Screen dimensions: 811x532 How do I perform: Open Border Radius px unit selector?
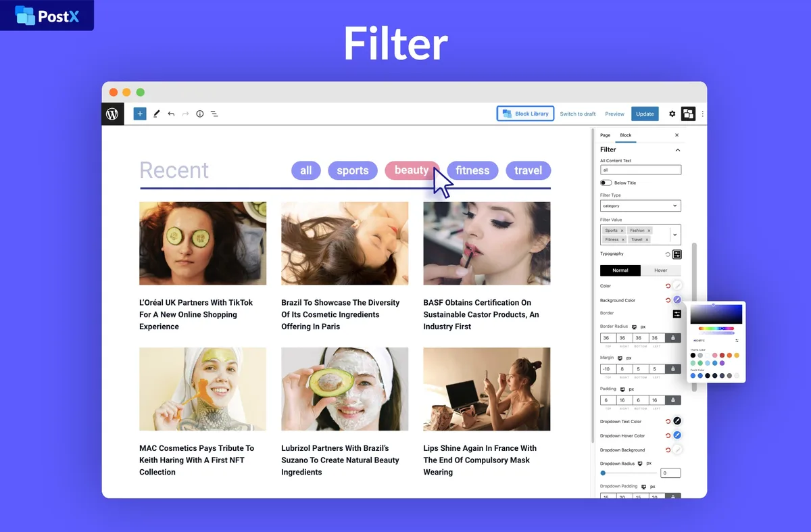(643, 327)
